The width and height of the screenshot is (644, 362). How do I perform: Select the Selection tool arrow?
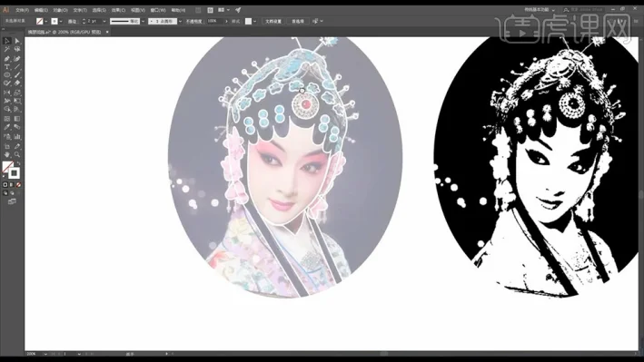pyautogui.click(x=6, y=41)
